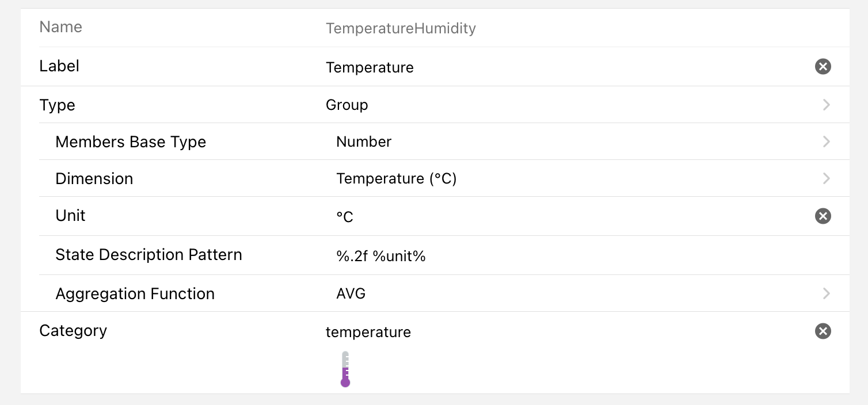The image size is (868, 405).
Task: Clear the Category field with its X icon
Action: [x=823, y=331]
